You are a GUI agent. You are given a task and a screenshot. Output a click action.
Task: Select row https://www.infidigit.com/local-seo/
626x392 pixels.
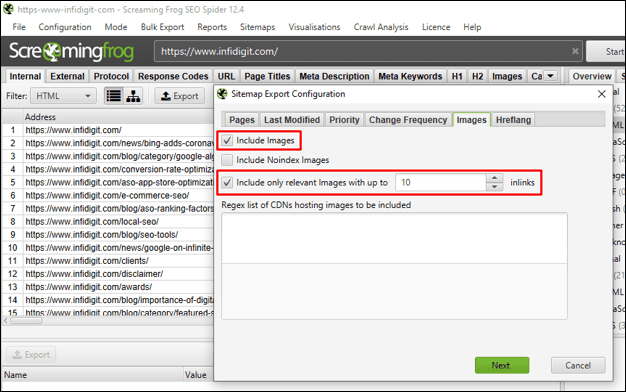tap(108, 222)
